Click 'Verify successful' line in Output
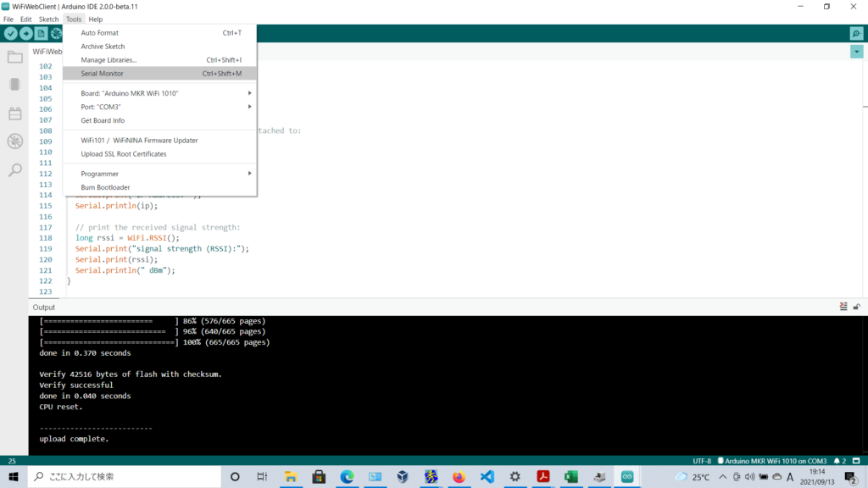 (75, 385)
